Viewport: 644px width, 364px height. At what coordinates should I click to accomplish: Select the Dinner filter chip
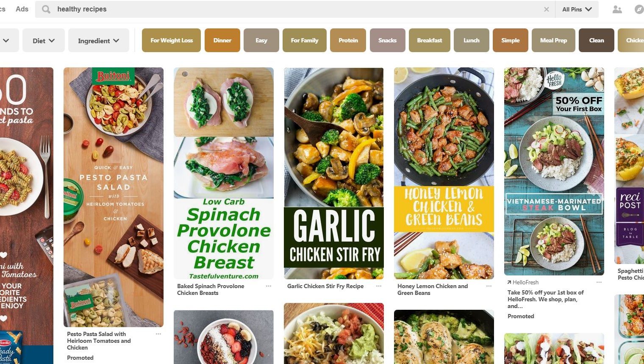[222, 40]
